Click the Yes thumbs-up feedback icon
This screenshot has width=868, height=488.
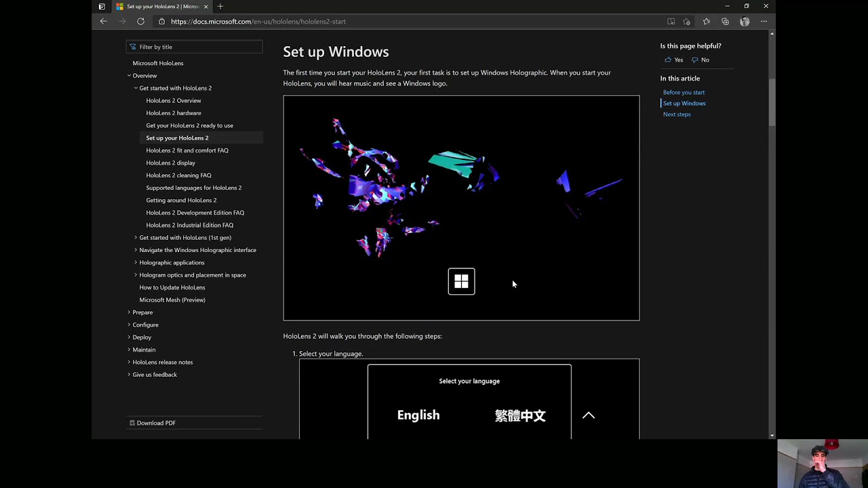click(668, 60)
